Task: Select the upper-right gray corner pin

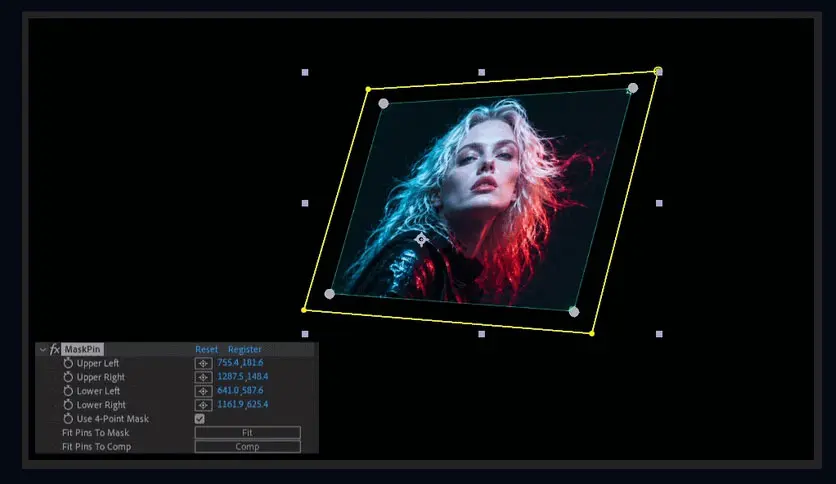Action: (633, 87)
